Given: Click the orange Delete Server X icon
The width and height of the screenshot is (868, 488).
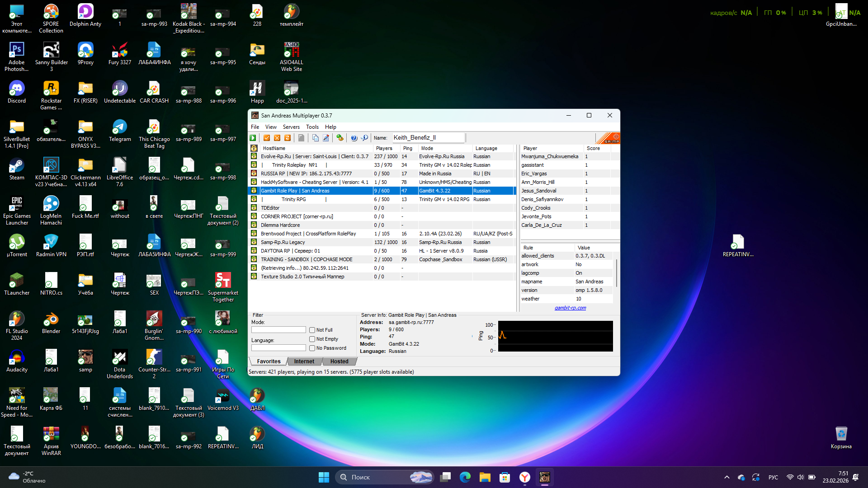Looking at the screenshot, I should point(277,138).
